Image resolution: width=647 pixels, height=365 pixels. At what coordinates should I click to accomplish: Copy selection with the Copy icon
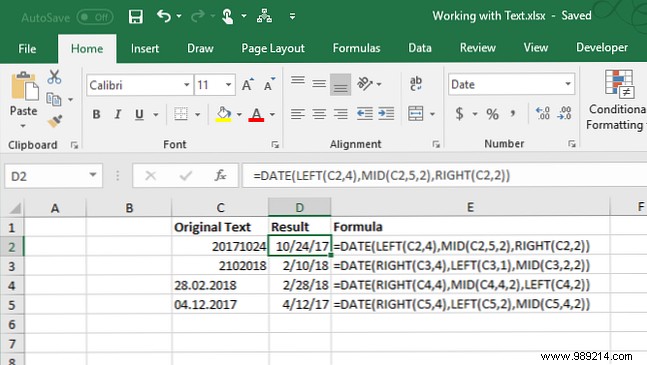[54, 99]
